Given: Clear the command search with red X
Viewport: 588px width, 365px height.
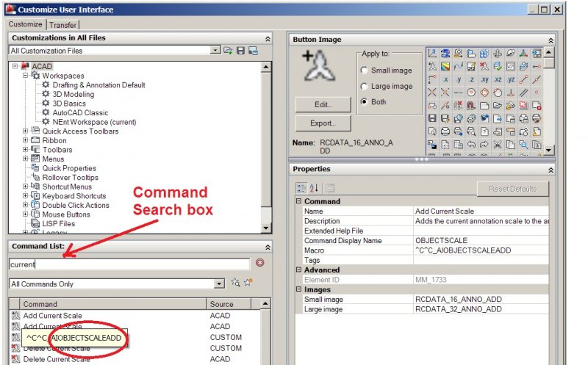Looking at the screenshot, I should (x=260, y=263).
